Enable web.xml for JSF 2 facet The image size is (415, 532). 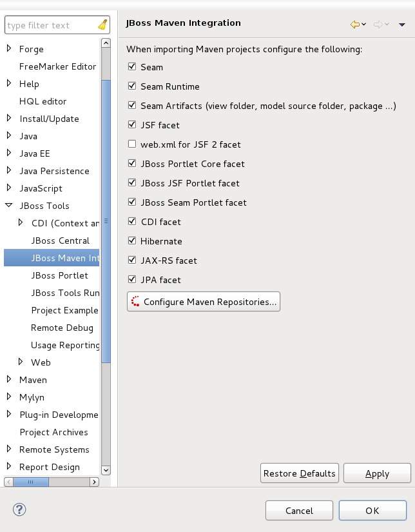pyautogui.click(x=132, y=144)
